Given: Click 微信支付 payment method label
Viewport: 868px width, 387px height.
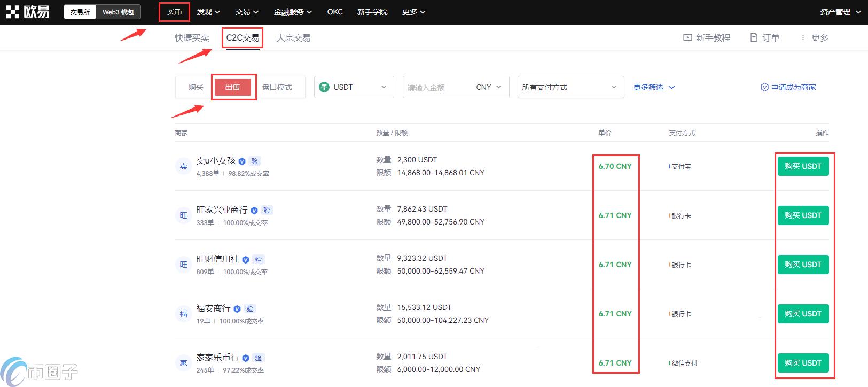Looking at the screenshot, I should click(x=684, y=363).
